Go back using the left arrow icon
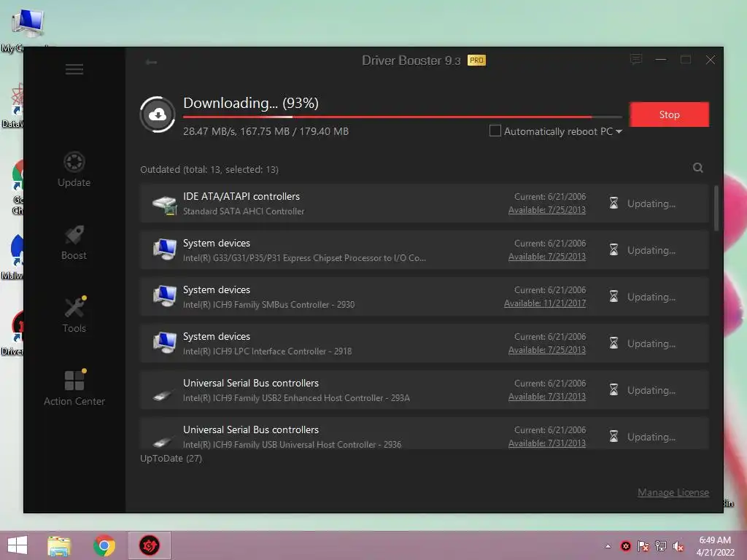 (151, 62)
